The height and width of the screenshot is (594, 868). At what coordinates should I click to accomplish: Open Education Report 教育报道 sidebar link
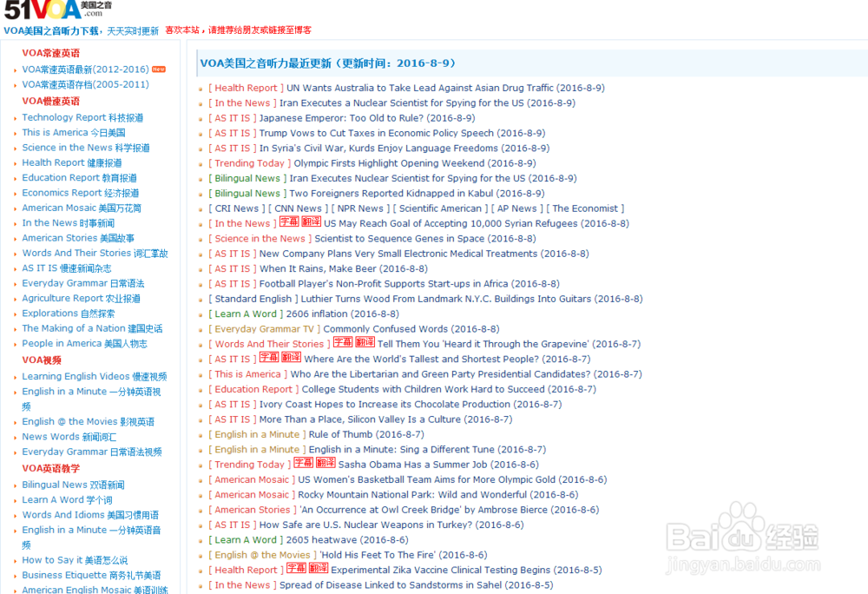click(x=79, y=177)
